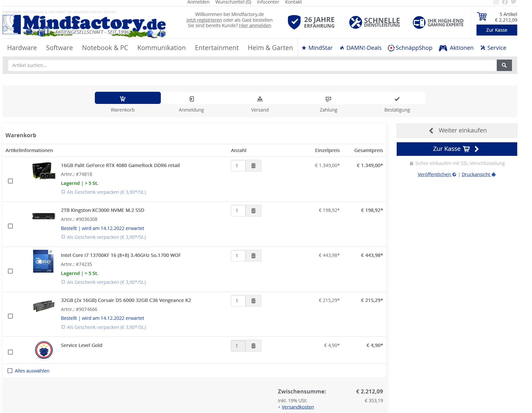The height and width of the screenshot is (413, 532).
Task: Click Weiter einkaufen back button
Action: point(456,131)
